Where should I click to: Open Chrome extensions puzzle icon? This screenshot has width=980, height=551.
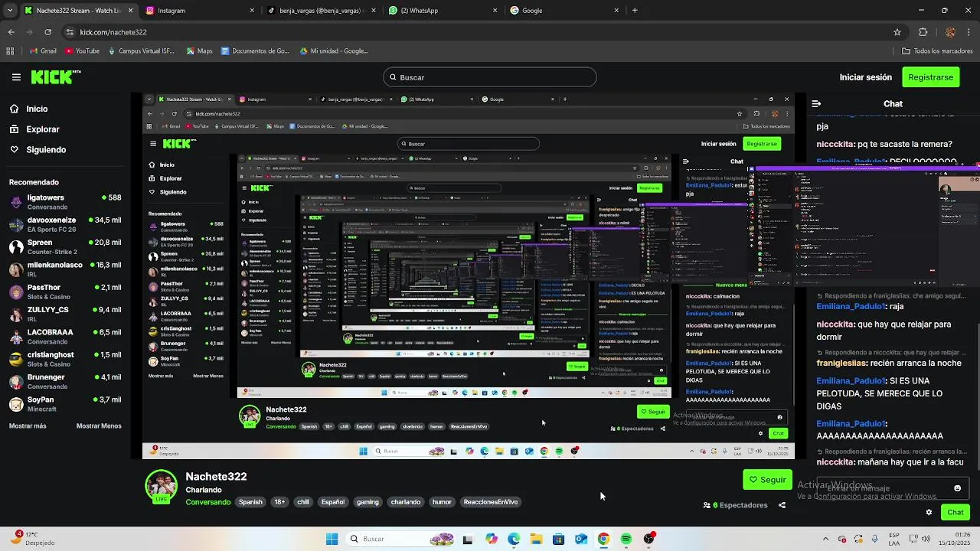[923, 32]
